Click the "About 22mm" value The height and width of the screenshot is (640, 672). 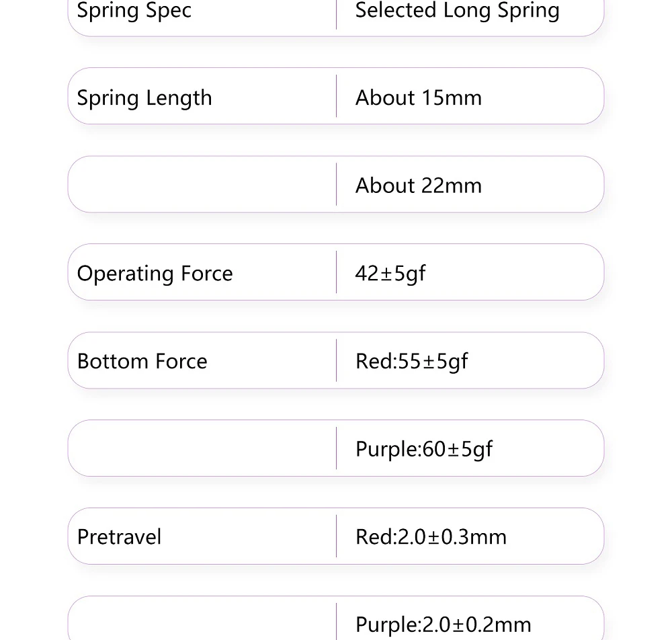pyautogui.click(x=418, y=186)
